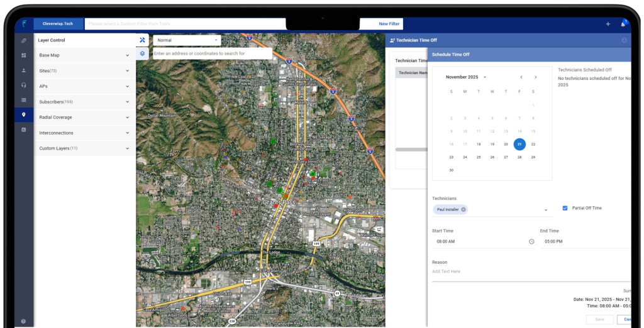Click the plus icon in top bar
This screenshot has height=328, width=644.
608,24
